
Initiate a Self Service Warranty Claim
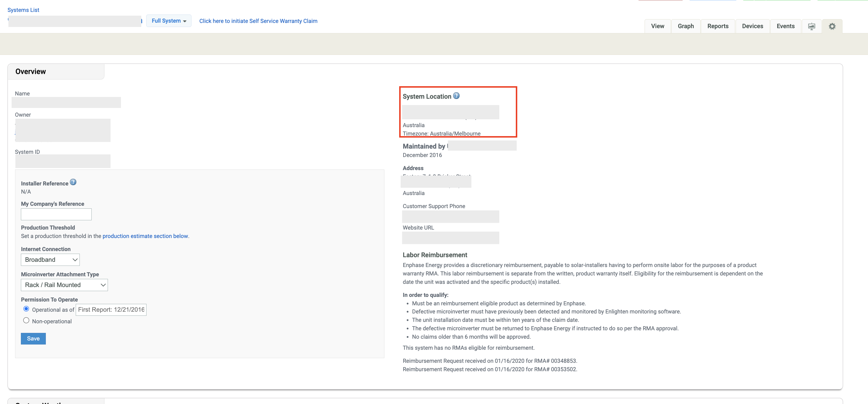click(258, 21)
